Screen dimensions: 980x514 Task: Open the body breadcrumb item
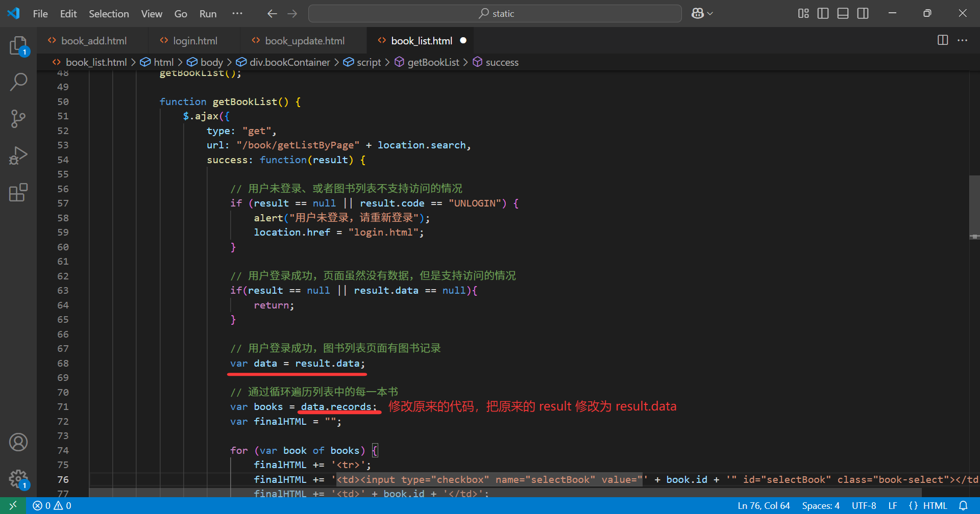211,62
